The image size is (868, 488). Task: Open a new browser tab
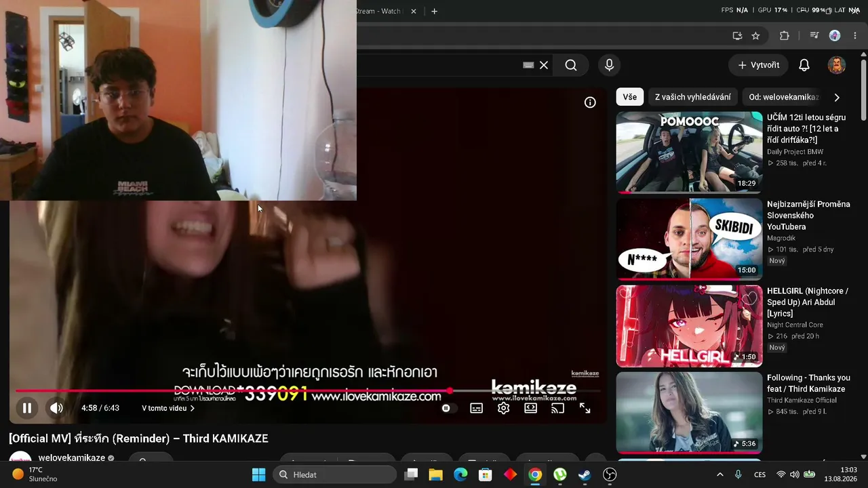pyautogui.click(x=434, y=12)
